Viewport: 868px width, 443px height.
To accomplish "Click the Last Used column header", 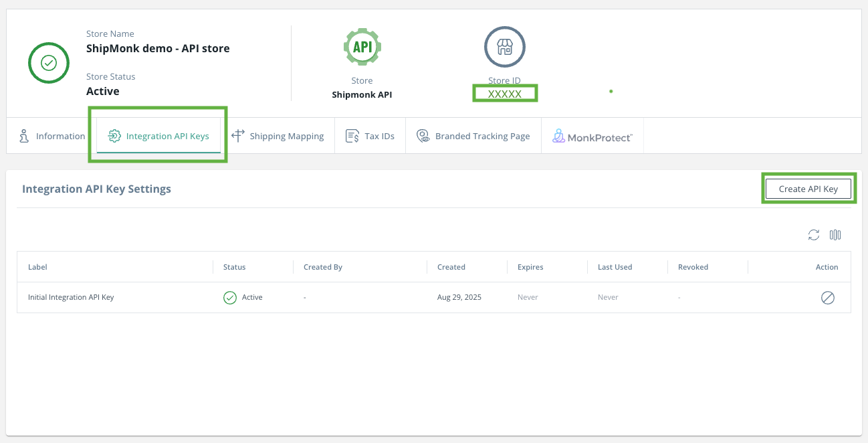I will 615,267.
